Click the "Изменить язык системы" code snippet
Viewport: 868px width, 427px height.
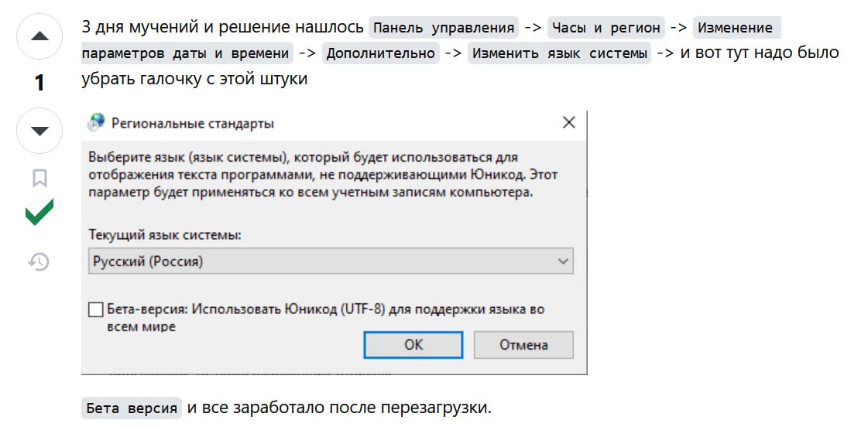pyautogui.click(x=559, y=53)
